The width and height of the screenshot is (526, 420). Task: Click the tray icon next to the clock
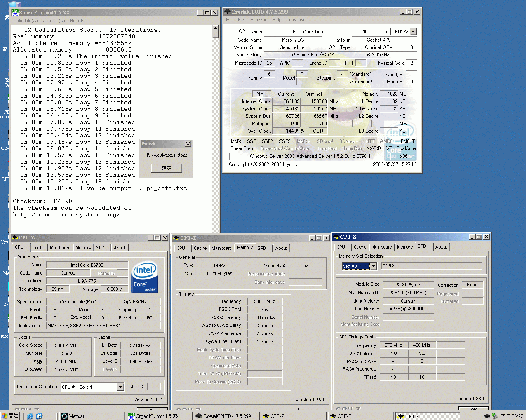click(x=494, y=416)
